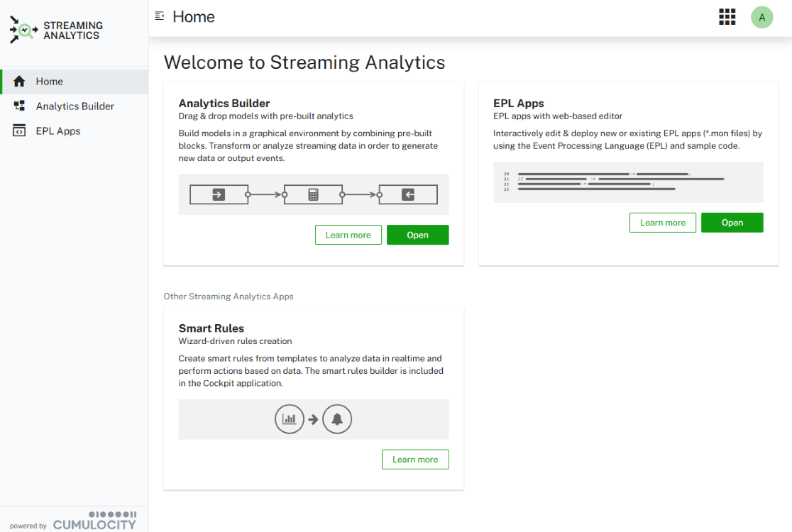Learn more about EPL Apps
This screenshot has height=532, width=792.
point(662,222)
